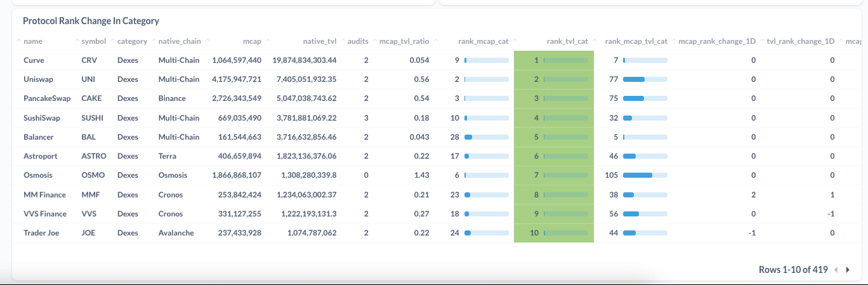The image size is (868, 285).
Task: Click highlighted rank_tvl_cat cell showing 1
Action: pyautogui.click(x=554, y=60)
